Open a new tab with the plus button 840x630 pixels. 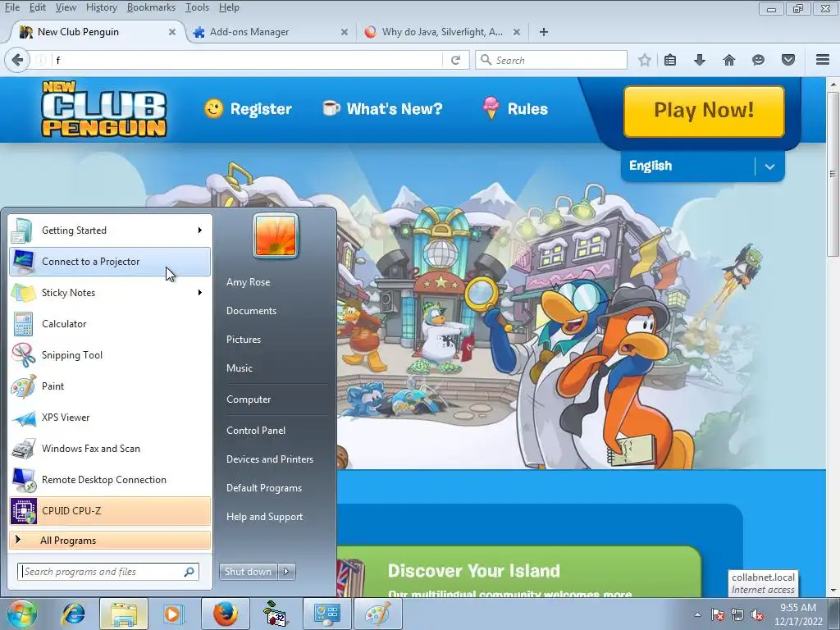pos(544,32)
